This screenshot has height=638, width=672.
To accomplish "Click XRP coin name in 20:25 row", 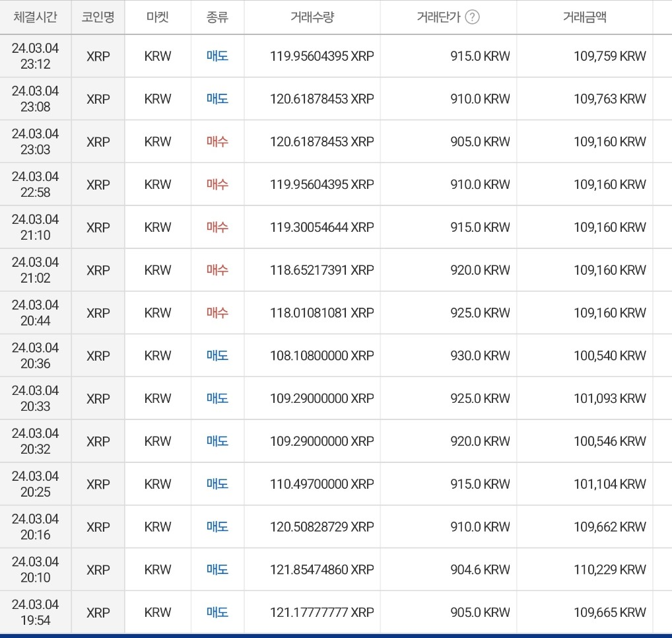I will coord(98,484).
